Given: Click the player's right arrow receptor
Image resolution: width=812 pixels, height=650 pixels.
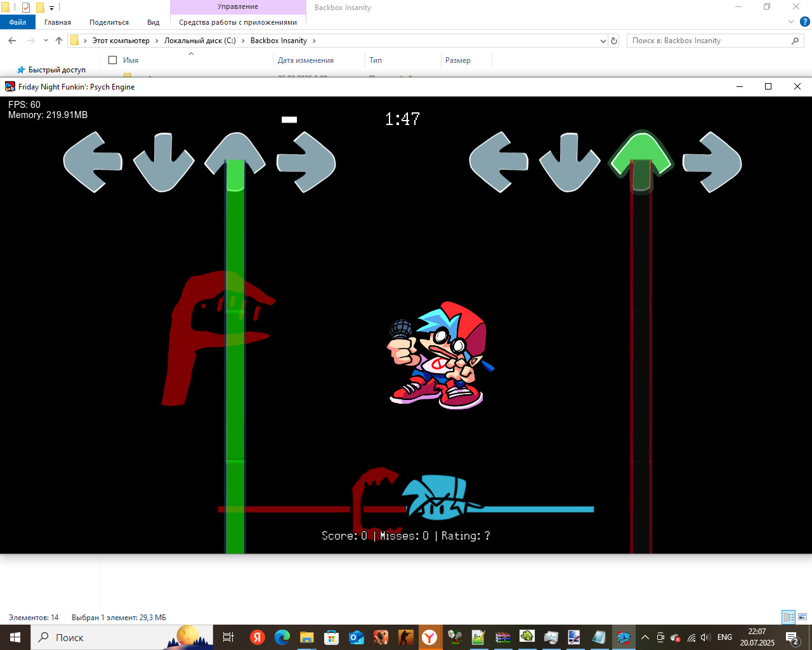Looking at the screenshot, I should click(712, 162).
